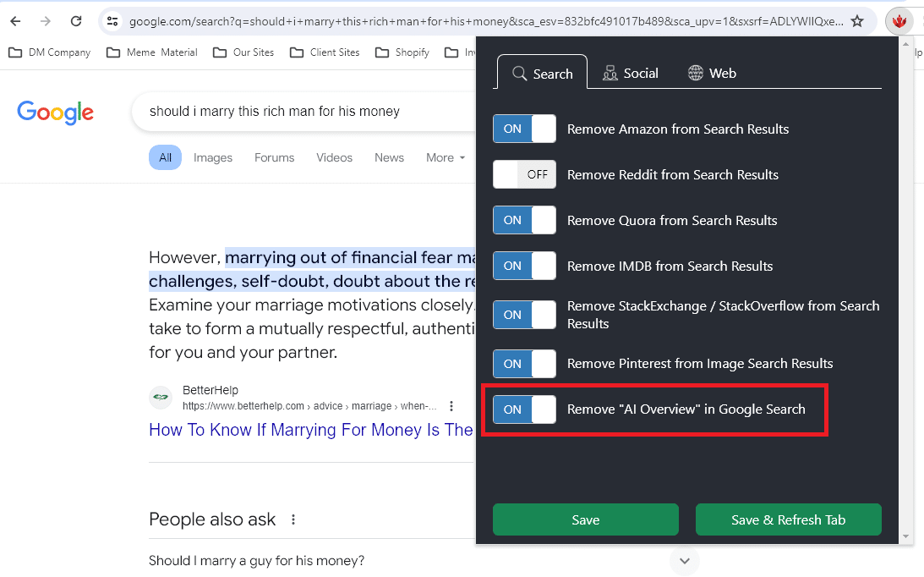Image resolution: width=924 pixels, height=577 pixels.
Task: Select the Videos results tab
Action: point(334,157)
